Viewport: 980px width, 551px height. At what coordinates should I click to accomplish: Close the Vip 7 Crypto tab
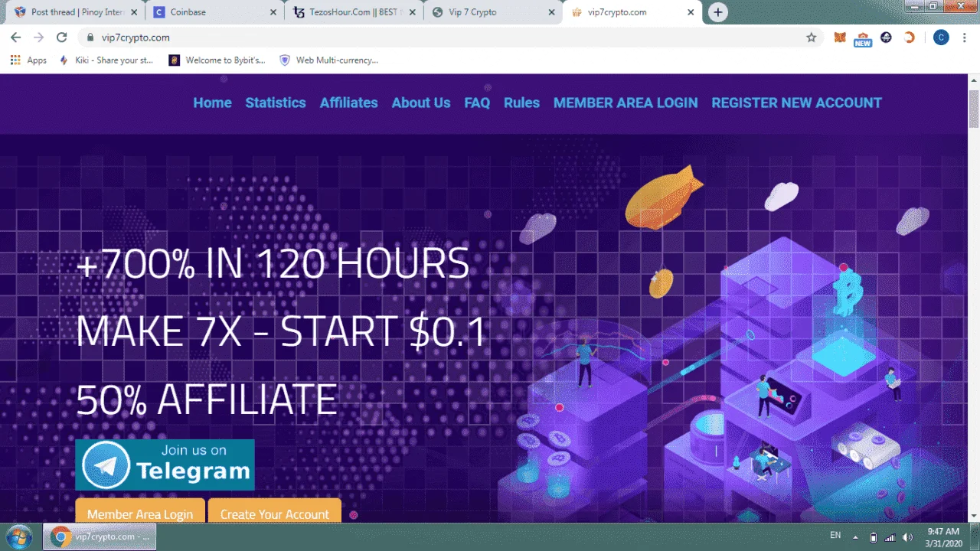pos(552,12)
